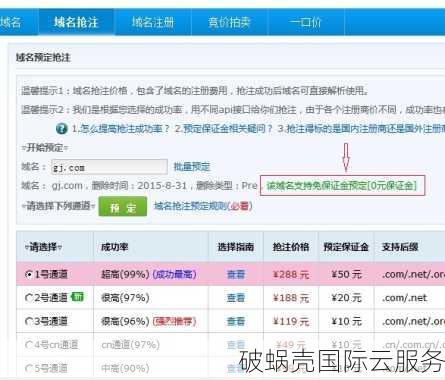Click the green badge icon beside 2号通道

tap(78, 296)
